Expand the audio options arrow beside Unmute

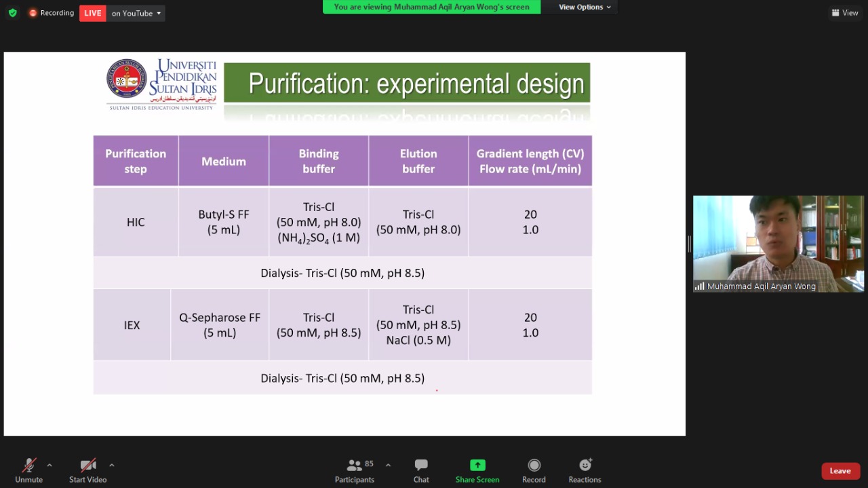pyautogui.click(x=50, y=465)
